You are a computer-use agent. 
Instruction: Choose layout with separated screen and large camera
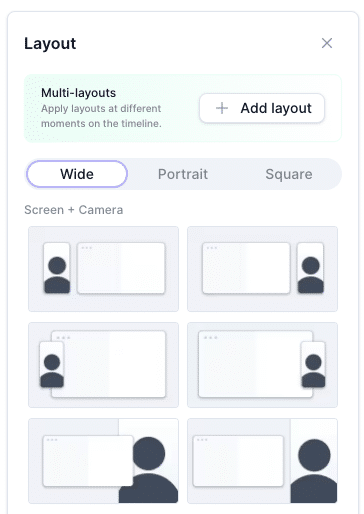click(x=262, y=461)
